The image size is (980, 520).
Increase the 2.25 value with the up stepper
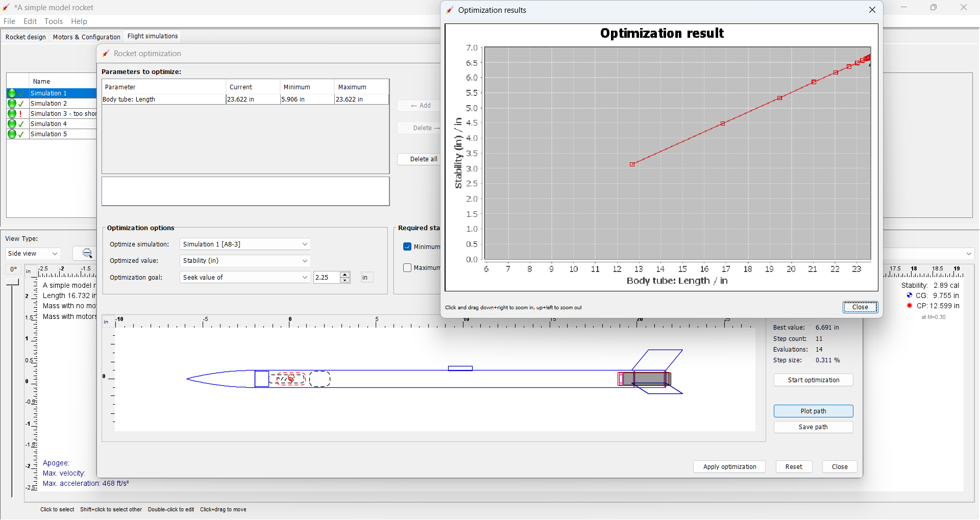(345, 275)
